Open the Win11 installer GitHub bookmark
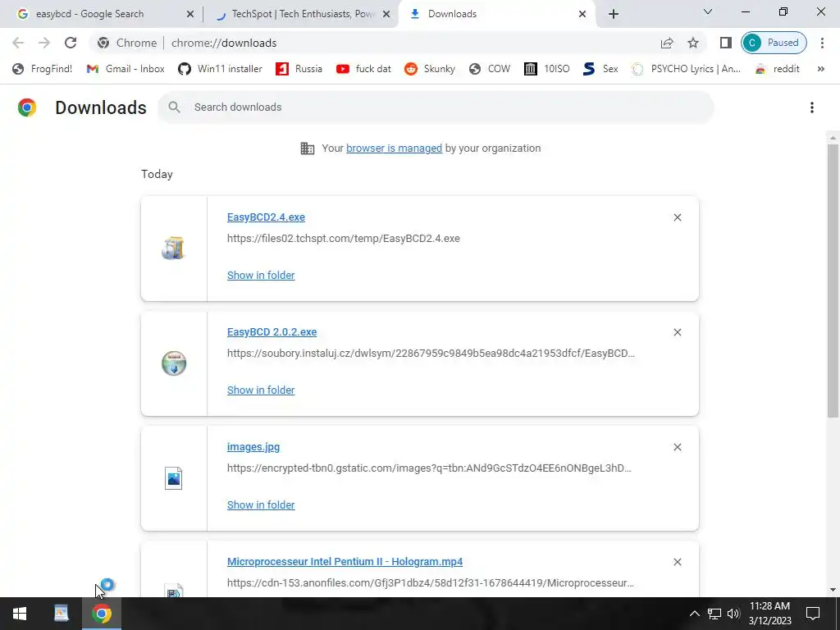 (x=220, y=69)
